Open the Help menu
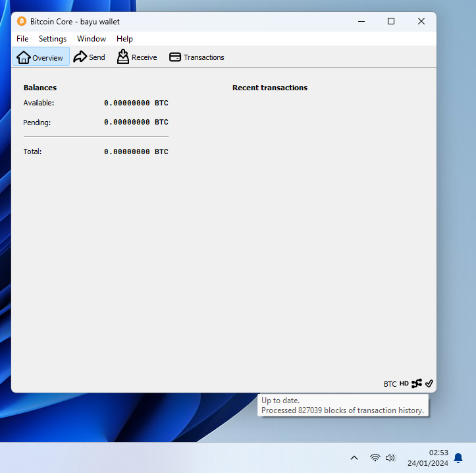Screen dimensions: 476x473 click(x=124, y=39)
